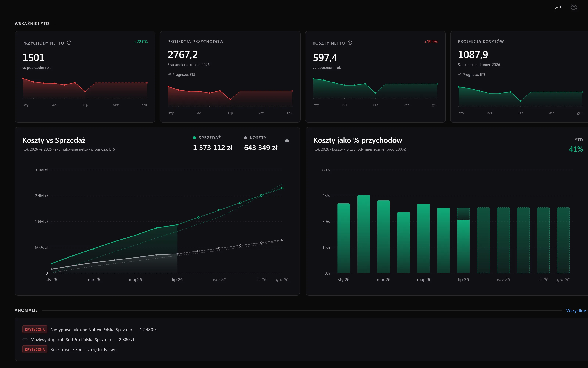Click the '3.2M zł' axis label
Image resolution: width=588 pixels, height=368 pixels.
pos(41,170)
